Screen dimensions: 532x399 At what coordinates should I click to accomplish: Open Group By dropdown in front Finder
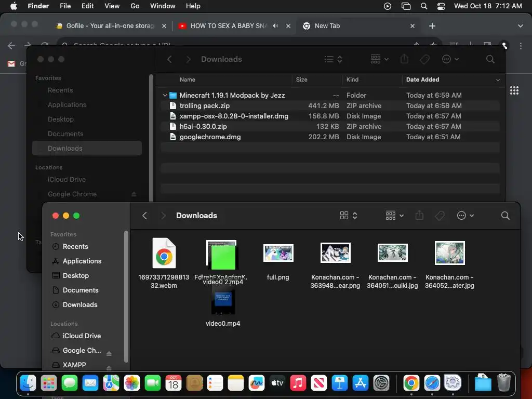pos(395,216)
